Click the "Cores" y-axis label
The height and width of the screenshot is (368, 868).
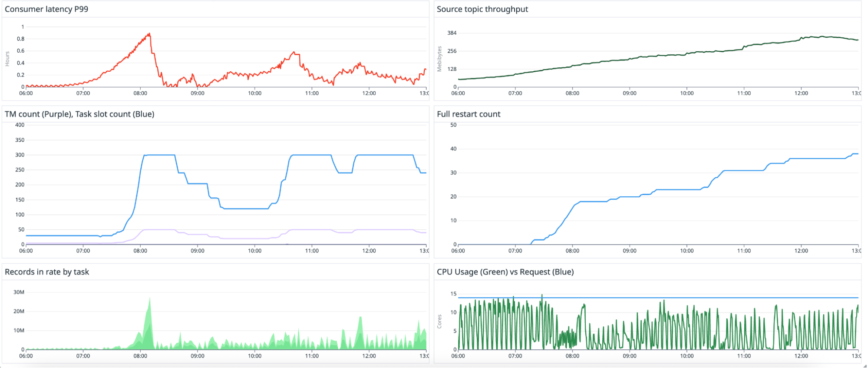pyautogui.click(x=439, y=322)
